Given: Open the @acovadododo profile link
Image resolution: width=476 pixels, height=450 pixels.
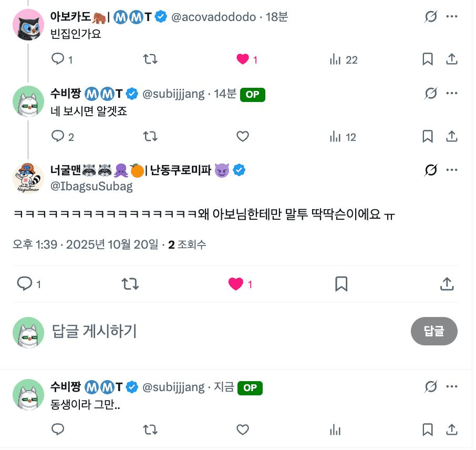Looking at the screenshot, I should (213, 17).
